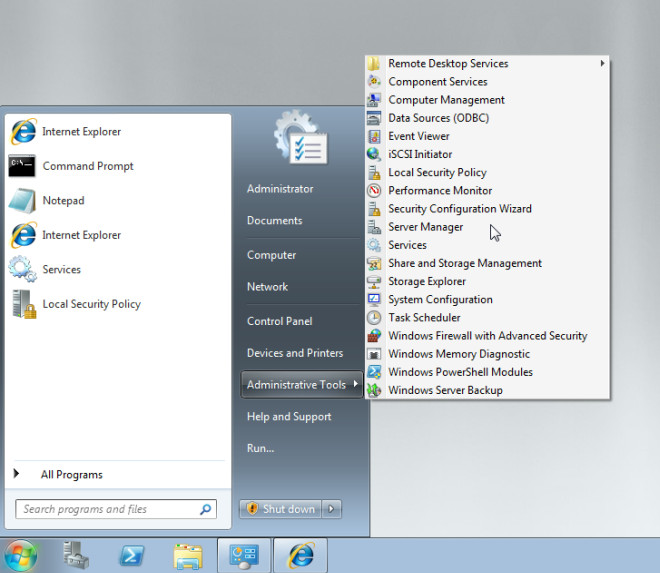Click the Shut down button
This screenshot has width=660, height=573.
[x=280, y=509]
